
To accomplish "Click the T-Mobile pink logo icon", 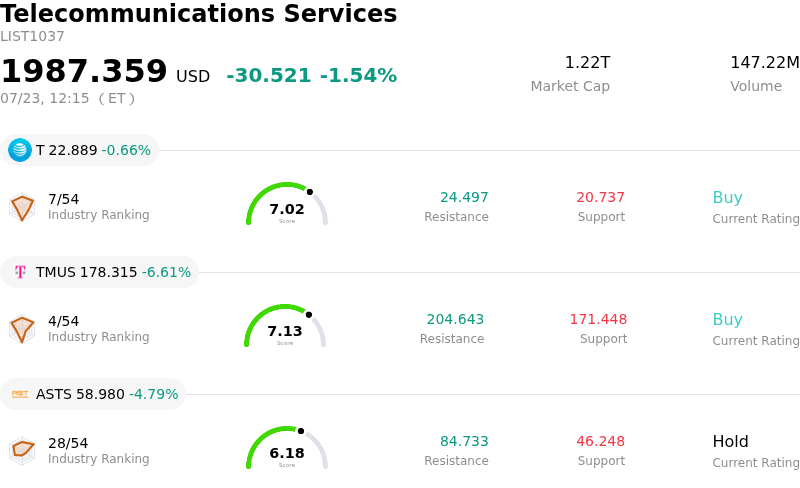I will tap(20, 272).
